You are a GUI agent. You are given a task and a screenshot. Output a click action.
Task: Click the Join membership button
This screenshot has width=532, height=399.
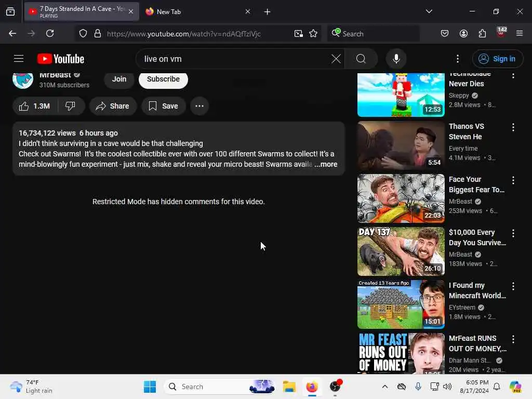pos(119,79)
